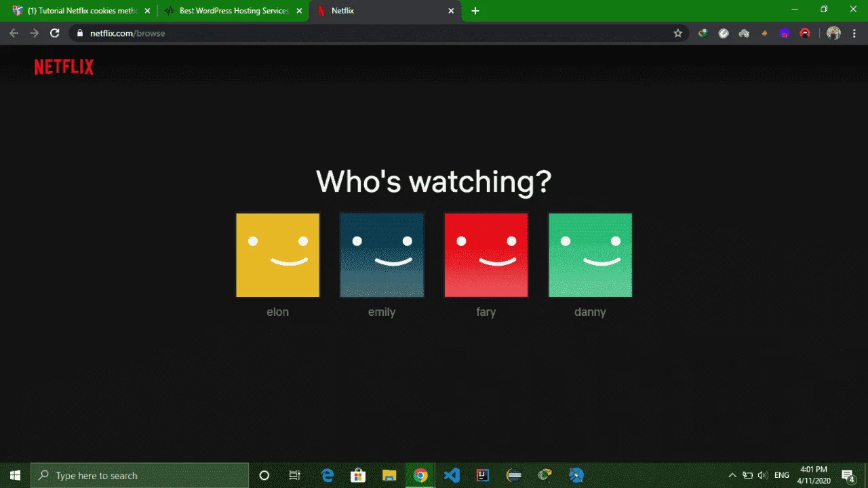
Task: Open a new browser tab
Action: tap(475, 11)
